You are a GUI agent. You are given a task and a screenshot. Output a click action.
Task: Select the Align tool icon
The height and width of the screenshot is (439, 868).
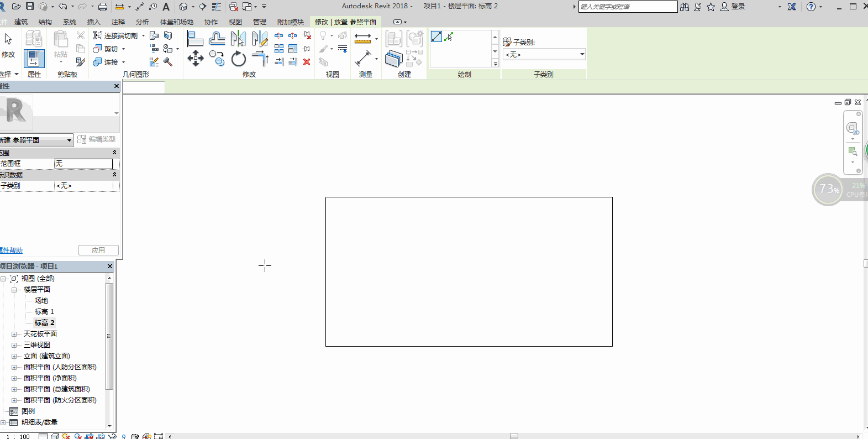click(194, 39)
